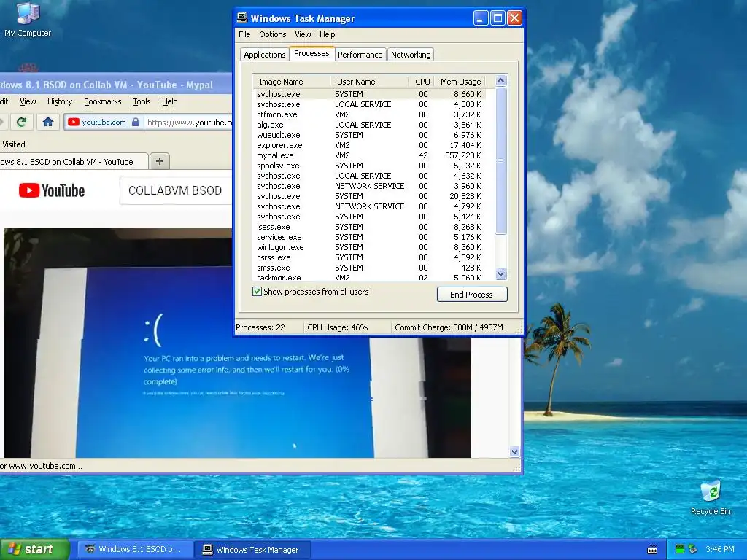Sort processes by CPU column

tap(421, 82)
